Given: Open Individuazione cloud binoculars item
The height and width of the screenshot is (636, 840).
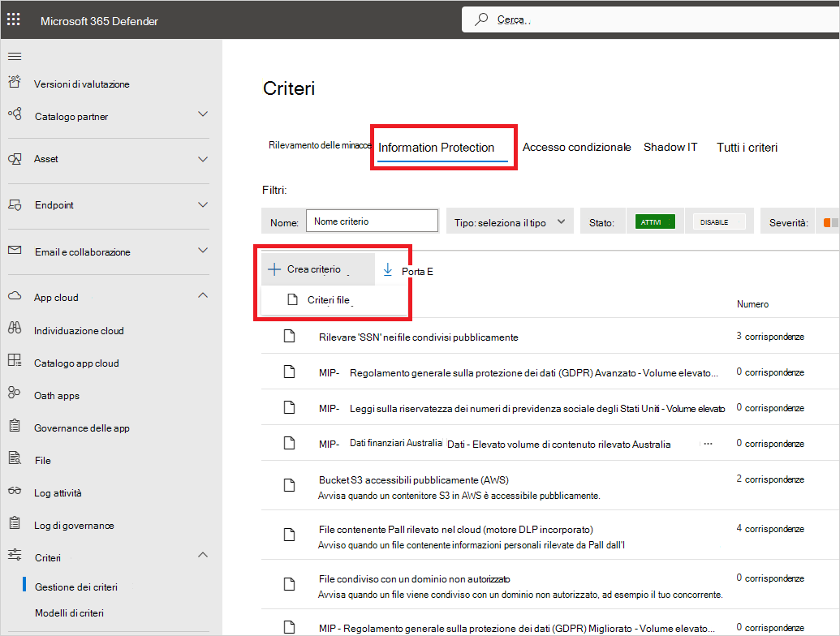Looking at the screenshot, I should point(78,331).
